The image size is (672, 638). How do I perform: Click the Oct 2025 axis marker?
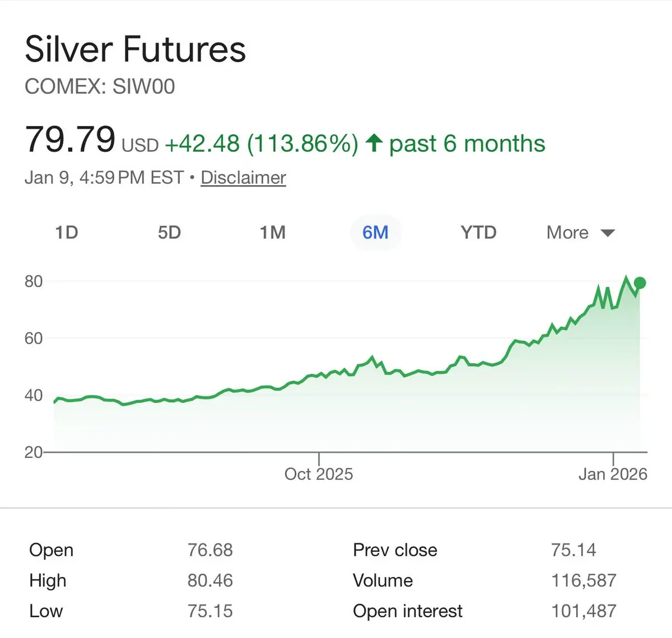[x=319, y=474]
